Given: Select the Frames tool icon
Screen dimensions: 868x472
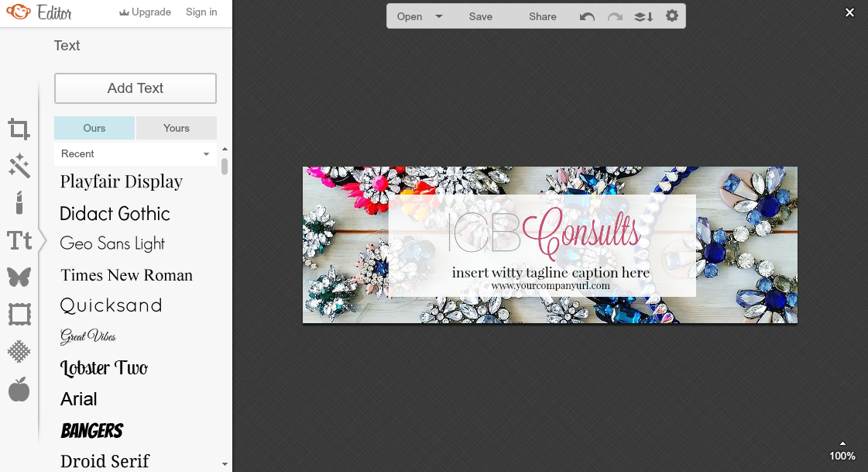Looking at the screenshot, I should click(19, 314).
